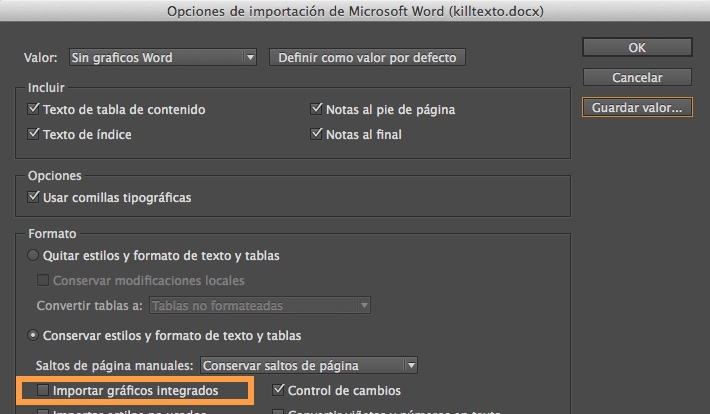Toggle Usar comillas tipográficas checkbox
The image size is (710, 414).
[x=33, y=197]
